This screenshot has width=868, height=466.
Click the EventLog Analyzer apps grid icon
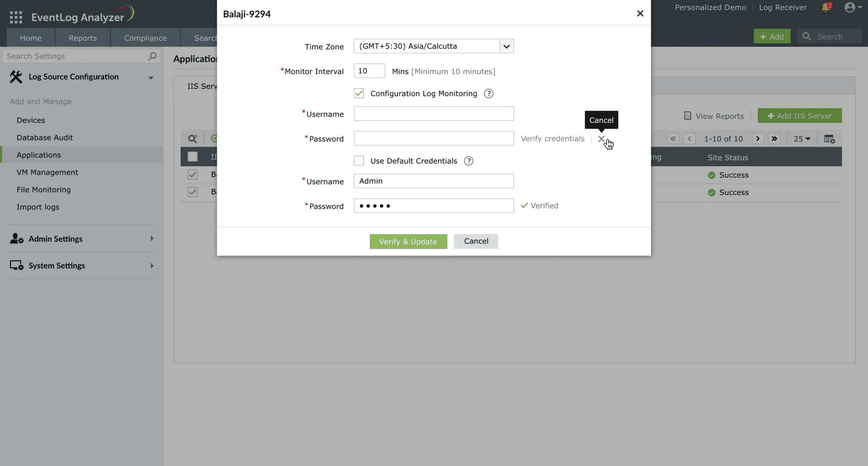tap(15, 16)
